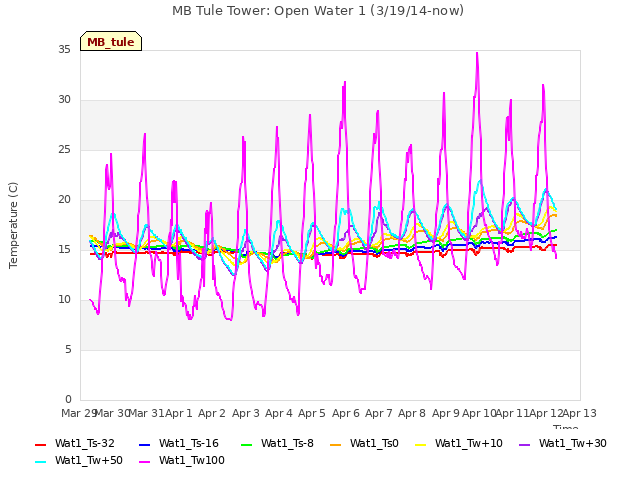Click the 10 y-axis tick label
The width and height of the screenshot is (640, 480).
(x=64, y=300)
